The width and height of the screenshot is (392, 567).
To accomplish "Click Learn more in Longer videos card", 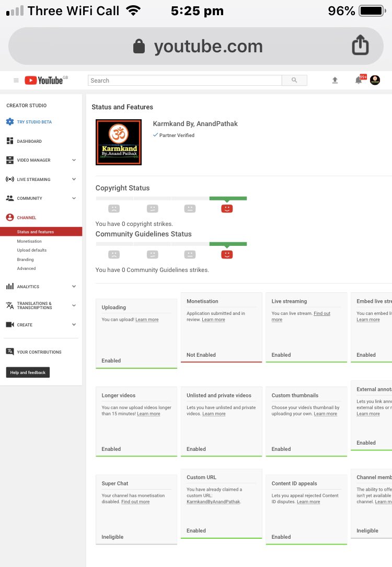I will [x=148, y=414].
